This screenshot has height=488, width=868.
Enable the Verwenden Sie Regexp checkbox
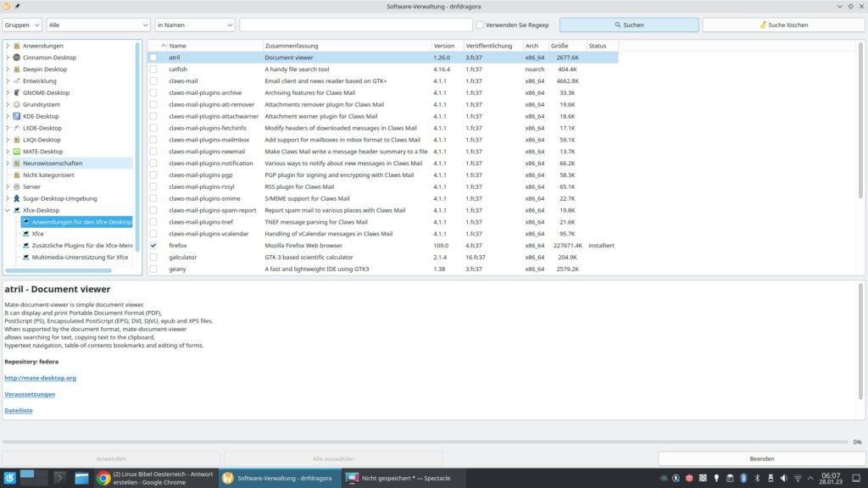[x=480, y=25]
